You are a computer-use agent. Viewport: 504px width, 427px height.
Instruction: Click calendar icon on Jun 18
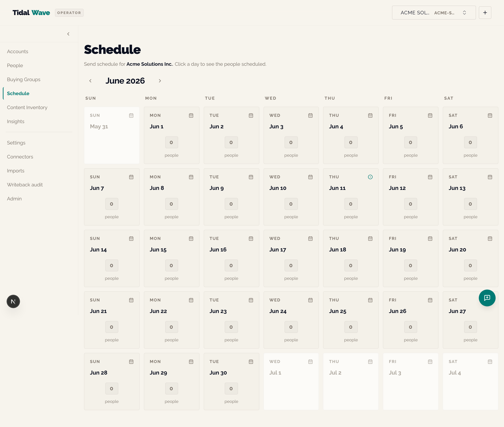370,239
